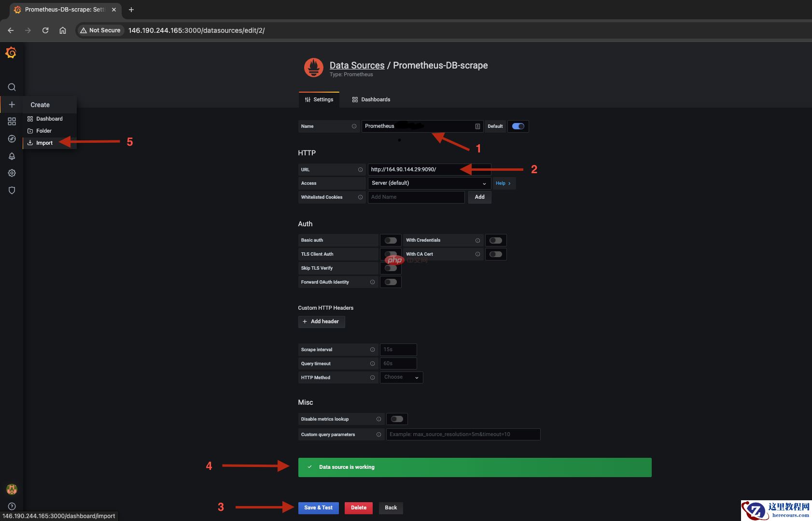Click info icon beside With CA Cert
812x521 pixels.
click(x=477, y=254)
